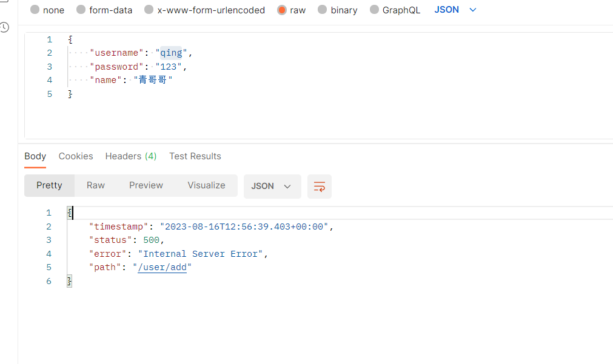Open the History sidebar clock icon

[x=4, y=27]
